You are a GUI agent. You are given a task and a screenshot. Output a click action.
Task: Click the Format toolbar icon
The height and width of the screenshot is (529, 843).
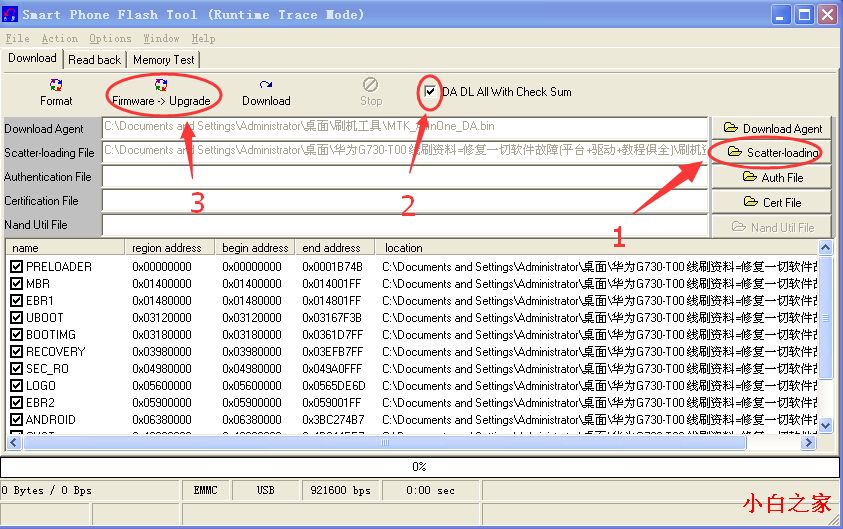[x=56, y=92]
